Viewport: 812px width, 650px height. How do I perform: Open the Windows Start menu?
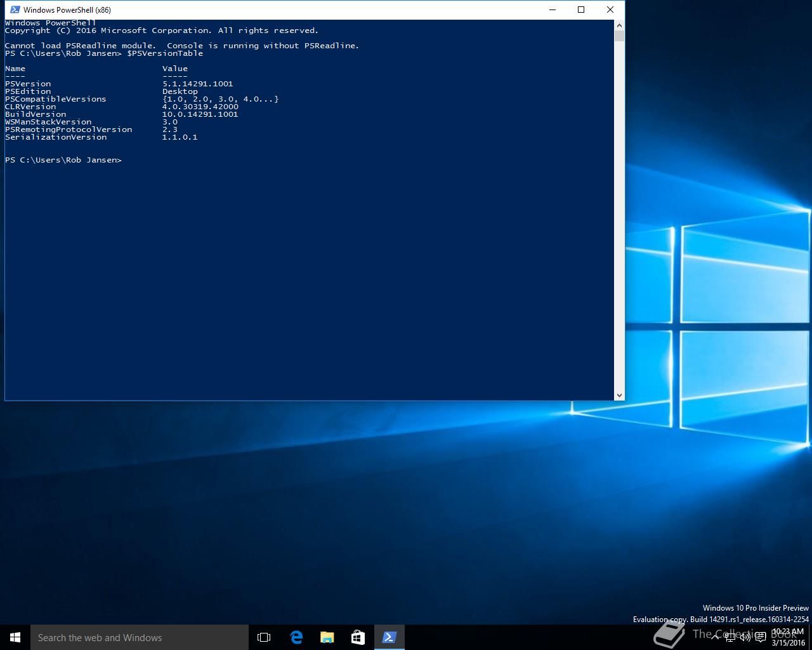(15, 637)
